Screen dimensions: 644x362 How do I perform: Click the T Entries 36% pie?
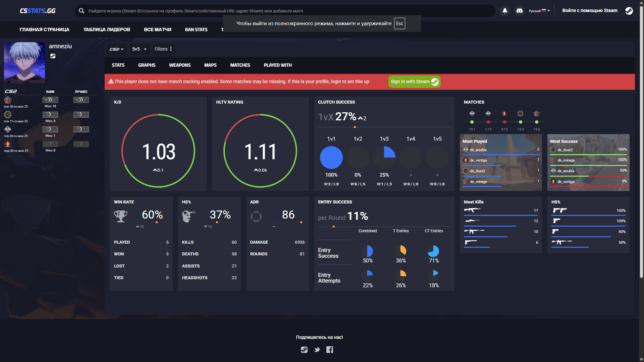point(401,251)
